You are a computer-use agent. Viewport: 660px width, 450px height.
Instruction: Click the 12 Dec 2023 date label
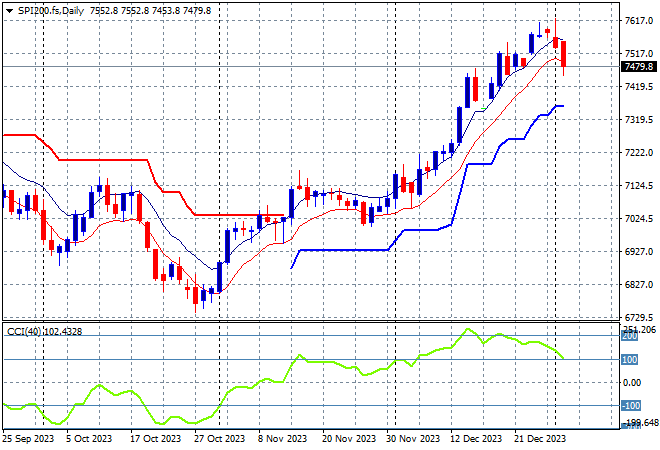[x=476, y=438]
